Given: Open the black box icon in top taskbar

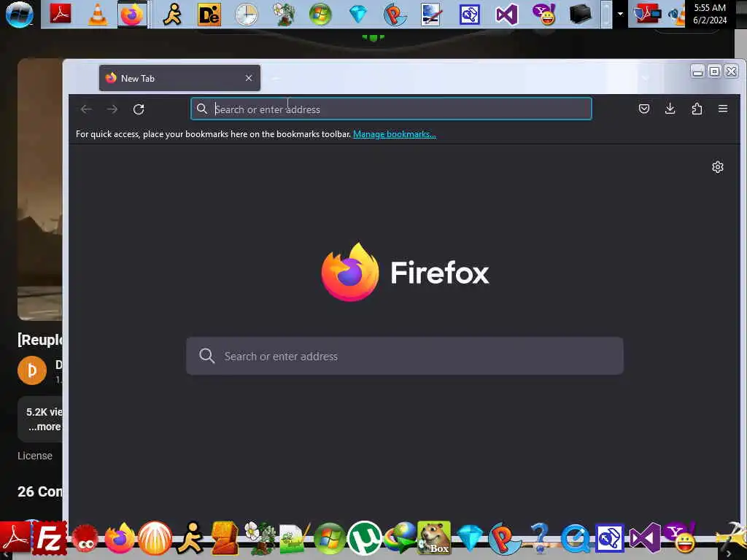Looking at the screenshot, I should pyautogui.click(x=580, y=15).
